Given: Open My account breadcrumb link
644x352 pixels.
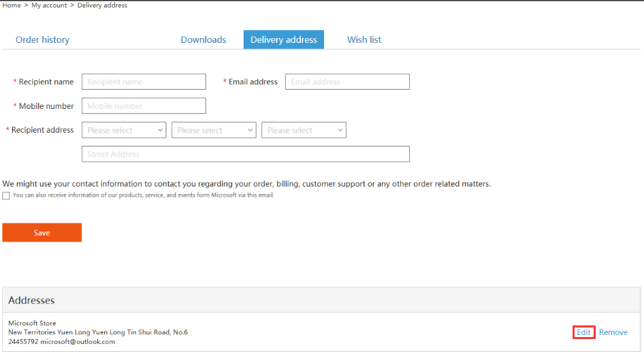Looking at the screenshot, I should point(49,5).
